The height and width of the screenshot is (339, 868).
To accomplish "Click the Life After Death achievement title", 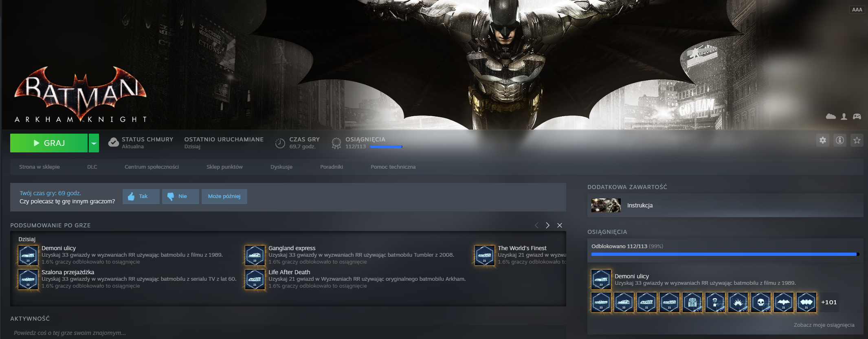I will click(x=289, y=272).
